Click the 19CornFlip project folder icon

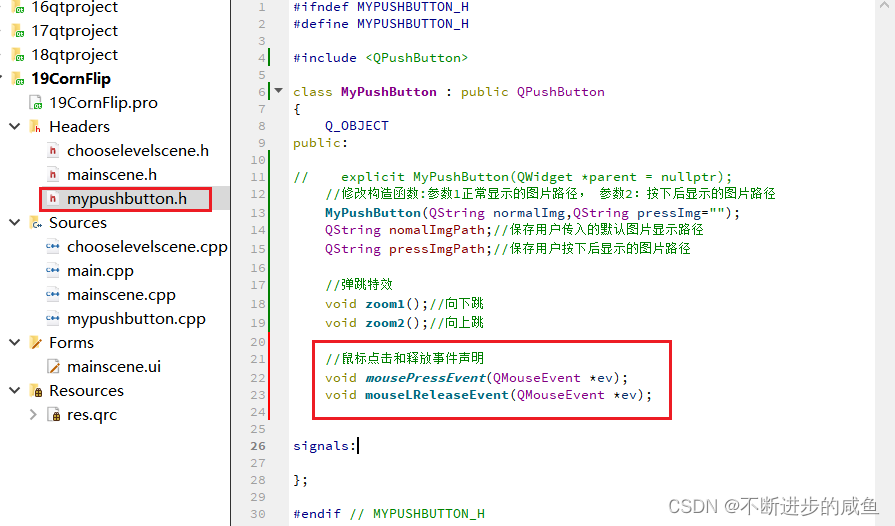click(19, 79)
